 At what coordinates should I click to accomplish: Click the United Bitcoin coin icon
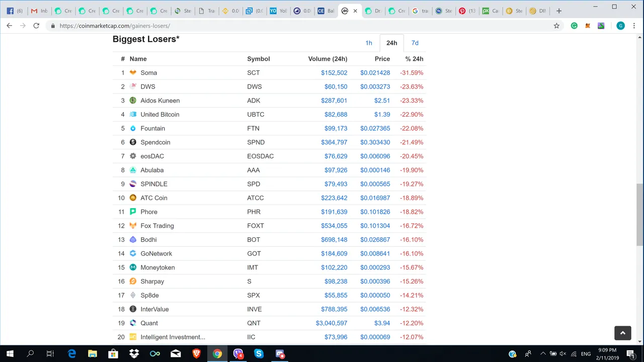[133, 114]
